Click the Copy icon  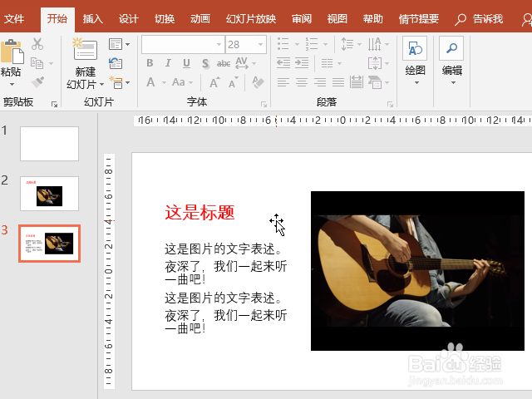point(37,63)
